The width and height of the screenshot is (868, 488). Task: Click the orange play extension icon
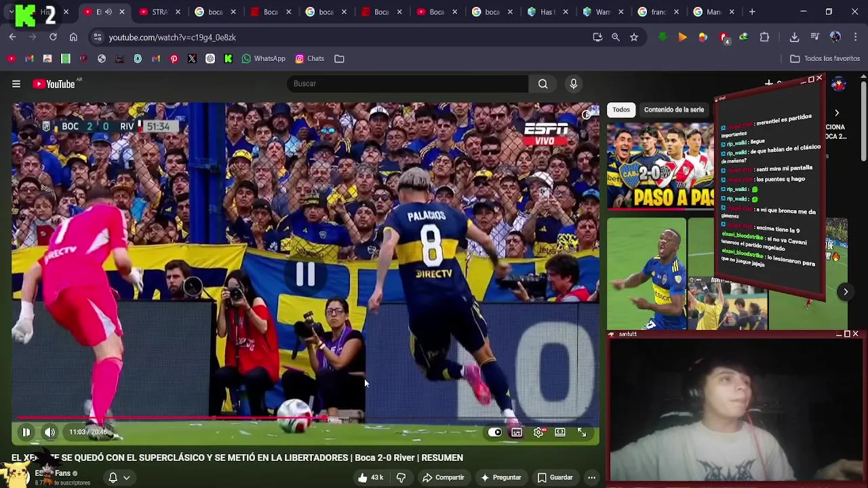[x=683, y=37]
